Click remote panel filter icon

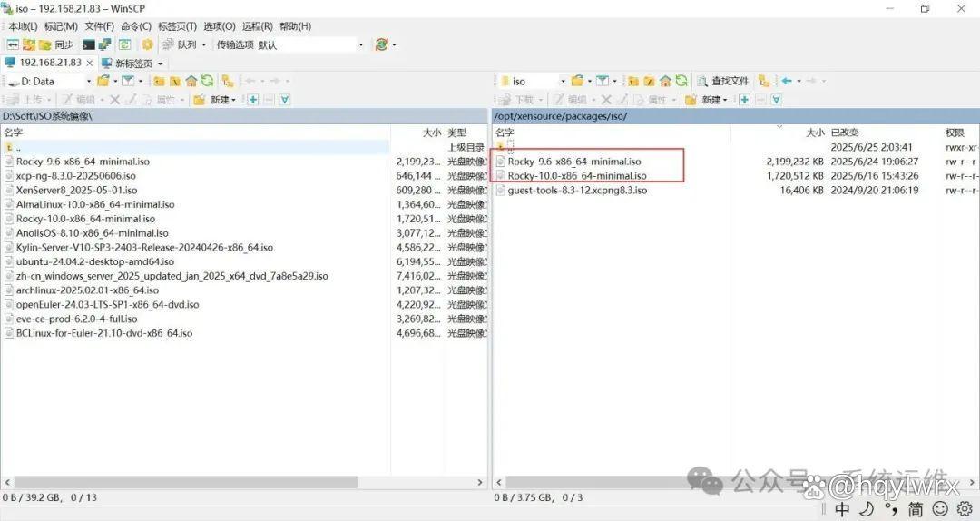pyautogui.click(x=603, y=81)
